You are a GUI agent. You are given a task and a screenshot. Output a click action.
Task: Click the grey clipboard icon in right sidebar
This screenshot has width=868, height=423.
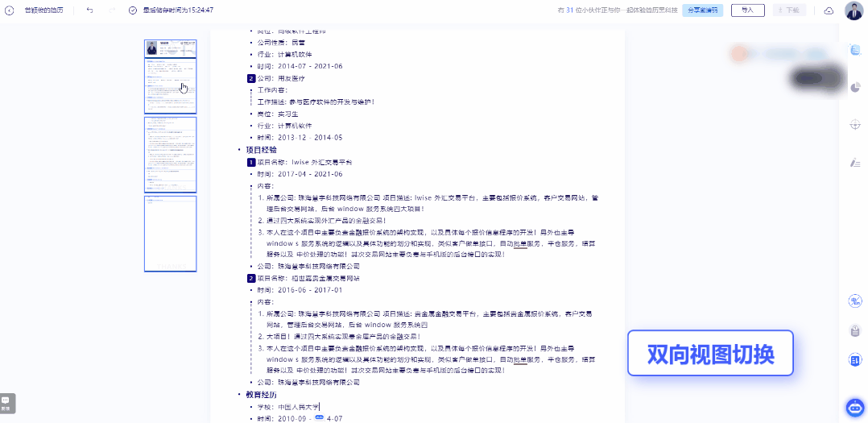tap(855, 331)
